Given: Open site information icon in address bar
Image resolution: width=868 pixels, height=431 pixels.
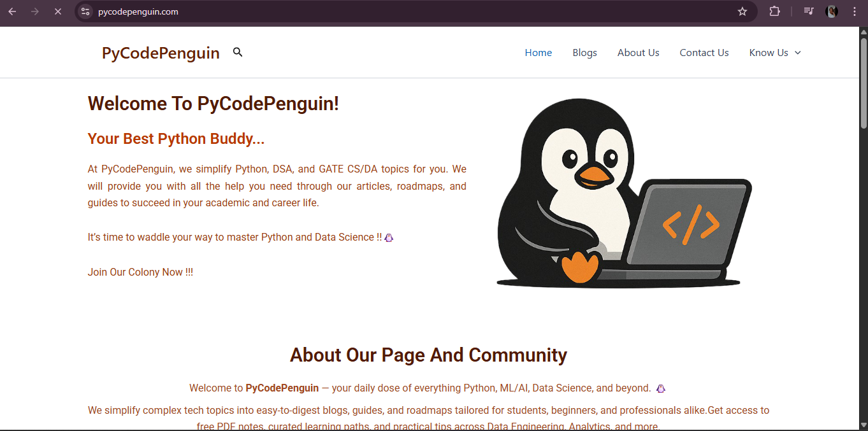Looking at the screenshot, I should coord(85,11).
